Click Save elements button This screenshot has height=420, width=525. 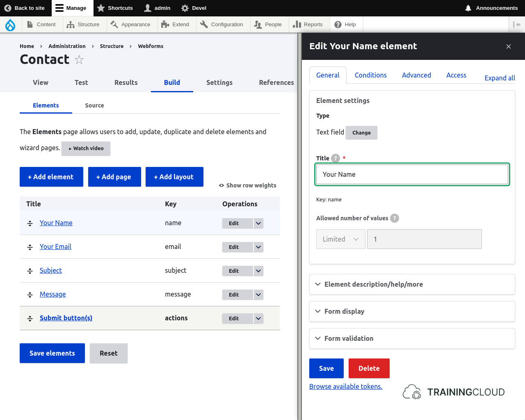pos(52,353)
